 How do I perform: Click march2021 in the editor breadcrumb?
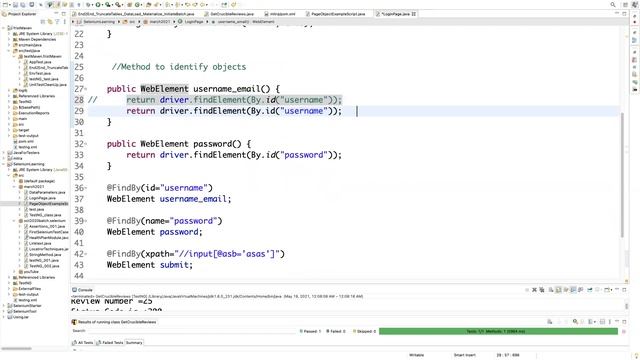click(x=159, y=22)
